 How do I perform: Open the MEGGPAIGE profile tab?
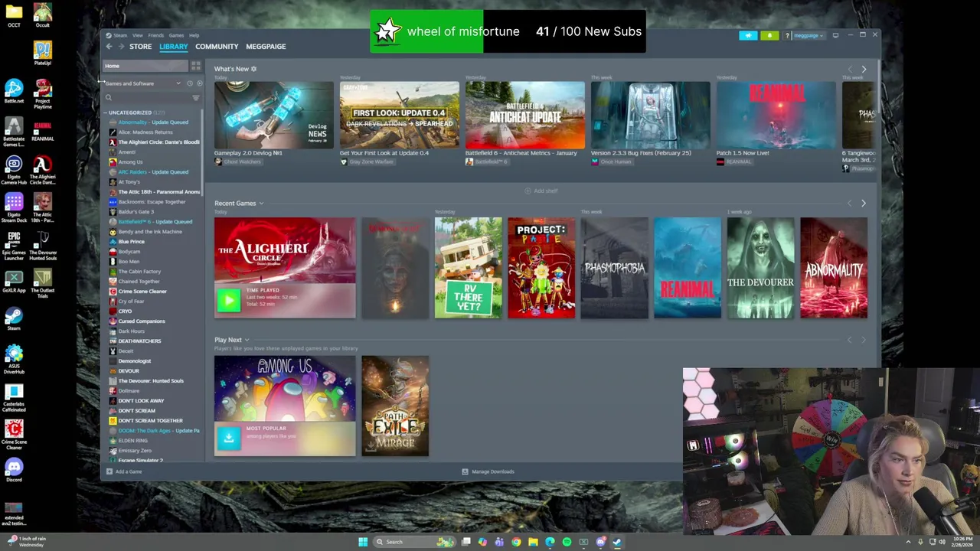[x=266, y=47]
